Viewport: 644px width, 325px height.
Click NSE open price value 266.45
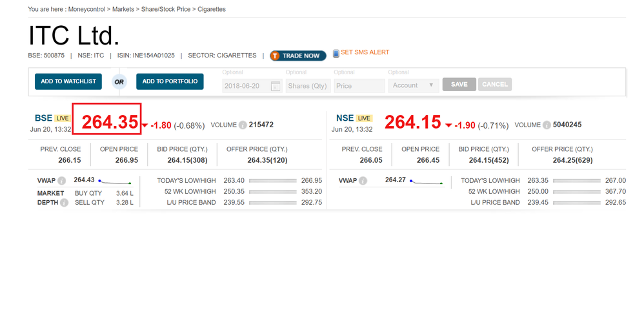428,160
